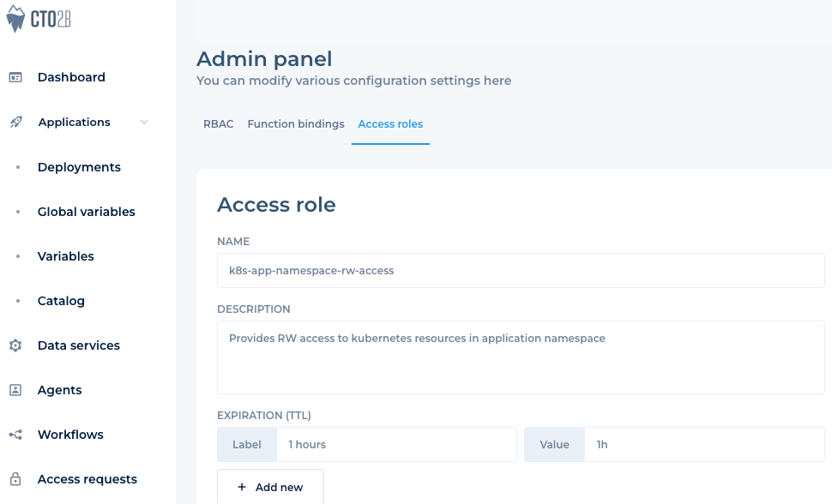Click the Description text area
Image resolution: width=832 pixels, height=504 pixels.
520,357
